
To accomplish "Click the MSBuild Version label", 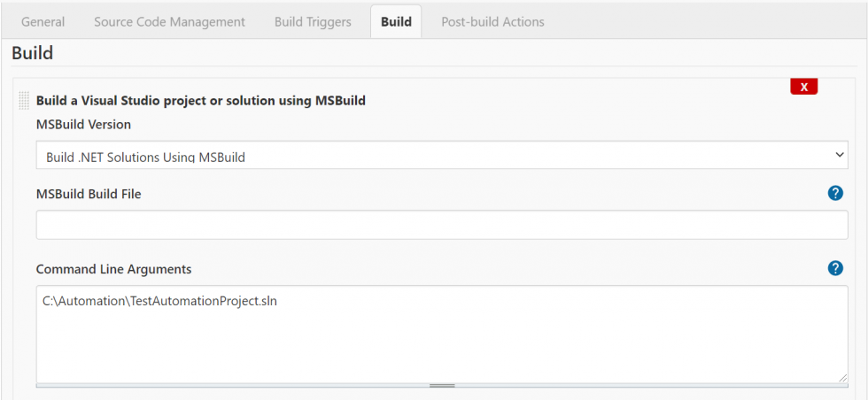I will point(83,125).
